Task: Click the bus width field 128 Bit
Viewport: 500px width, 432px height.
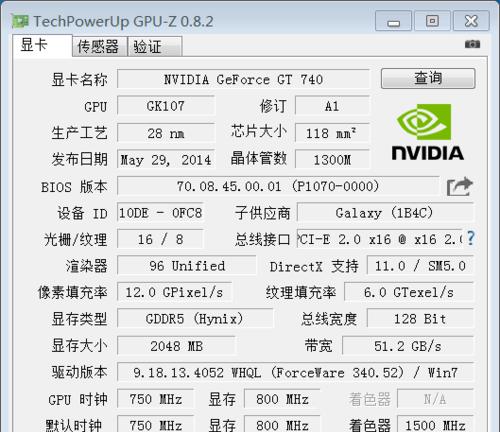Action: [x=420, y=319]
